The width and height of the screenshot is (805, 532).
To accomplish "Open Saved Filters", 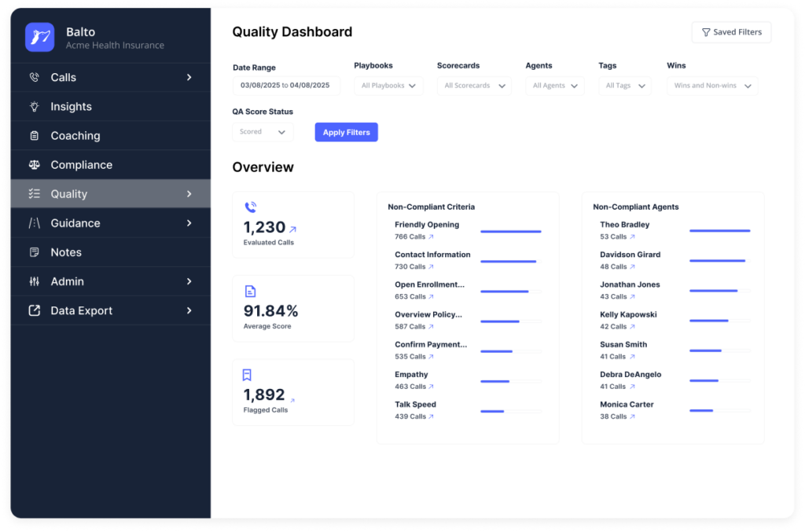I will click(x=731, y=32).
